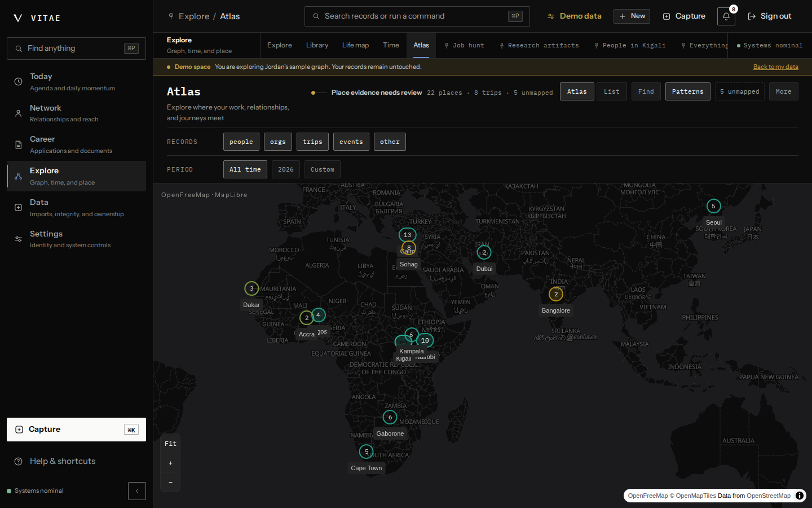Open the 5 unmapped dashed button
The image size is (812, 508).
pos(740,91)
